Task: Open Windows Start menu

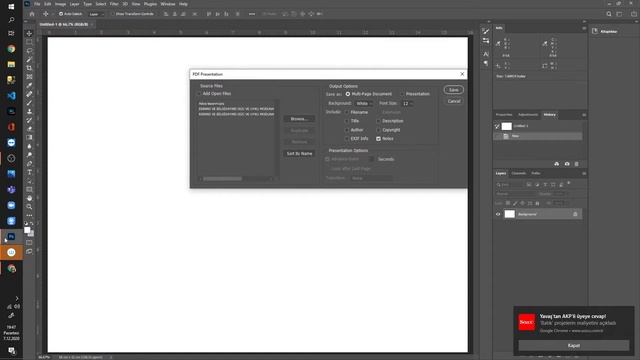Action: pyautogui.click(x=11, y=7)
